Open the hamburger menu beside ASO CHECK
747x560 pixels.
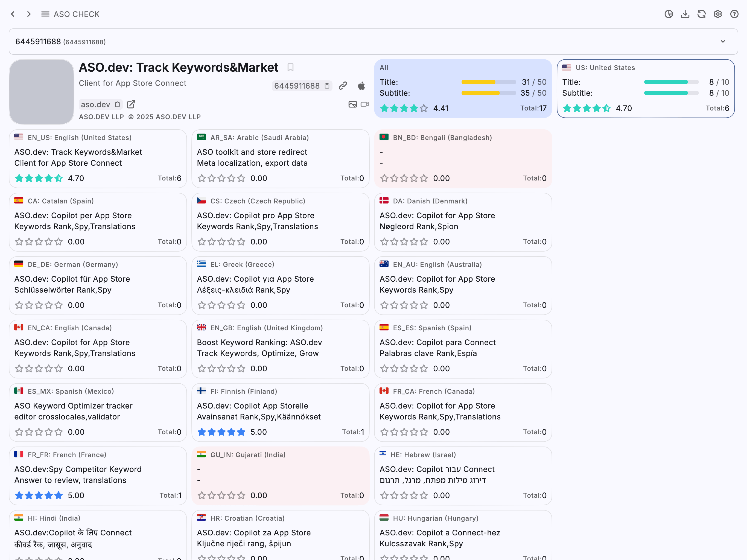click(45, 14)
